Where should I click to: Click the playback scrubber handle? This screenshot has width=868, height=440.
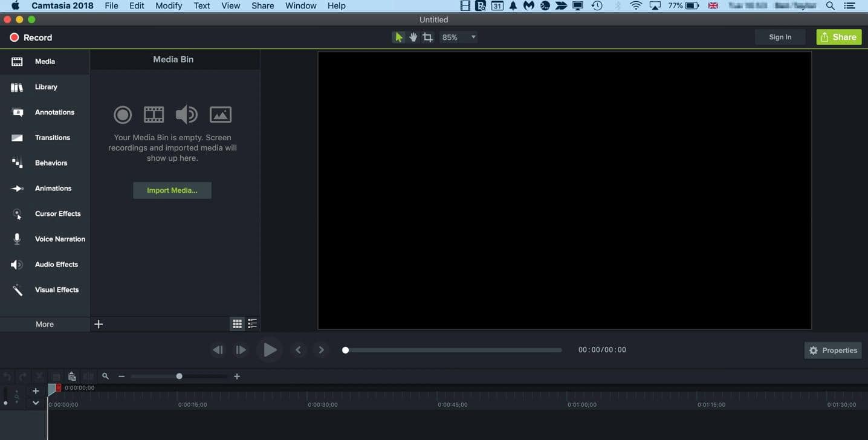click(345, 350)
